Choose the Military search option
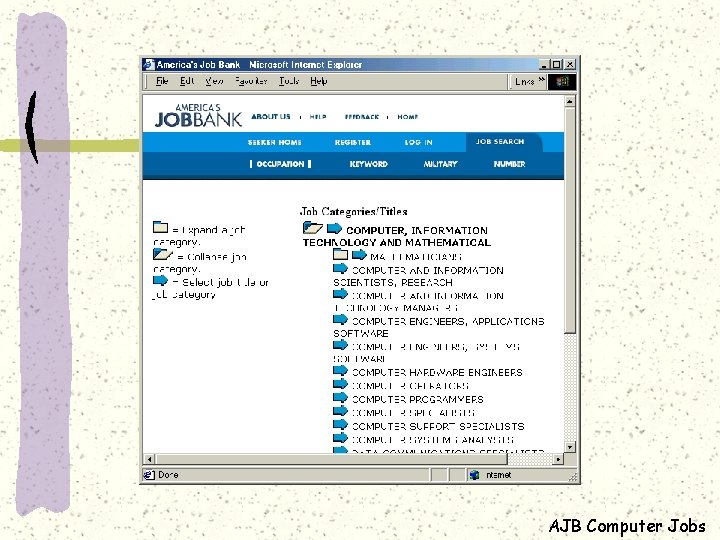Image resolution: width=720 pixels, height=540 pixels. [440, 164]
